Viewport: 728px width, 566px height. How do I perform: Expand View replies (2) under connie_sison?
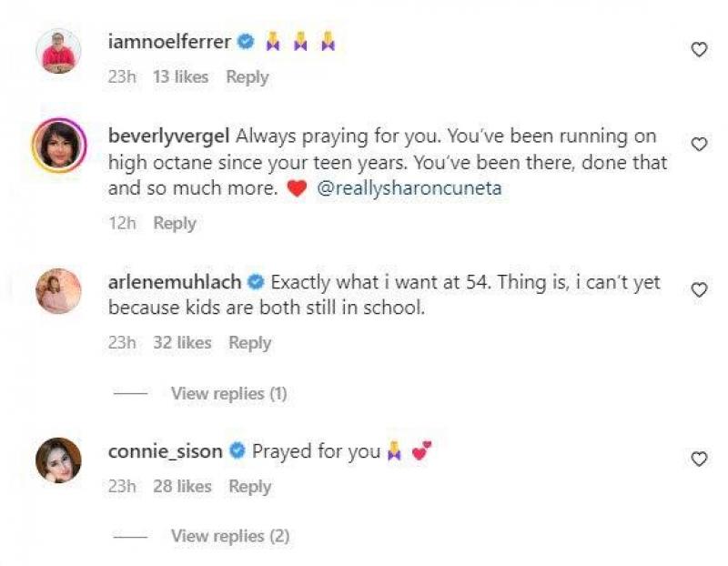click(229, 536)
